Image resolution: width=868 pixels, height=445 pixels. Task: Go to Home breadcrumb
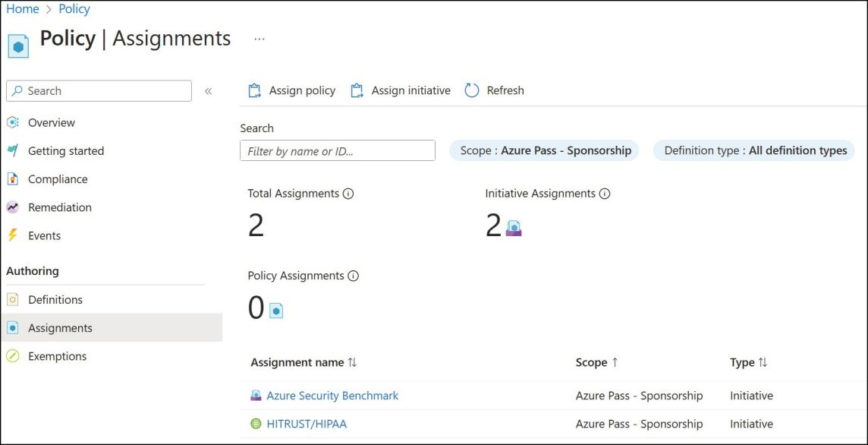point(23,9)
